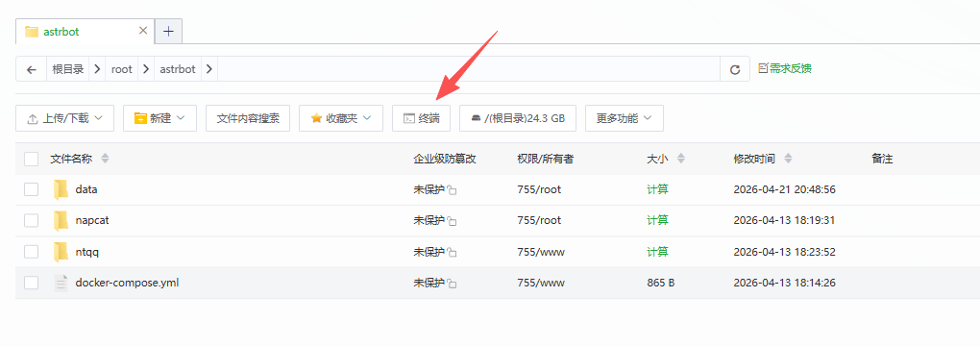
Task: Click 2026-04-21 20:48:56 timestamp
Action: (x=784, y=189)
